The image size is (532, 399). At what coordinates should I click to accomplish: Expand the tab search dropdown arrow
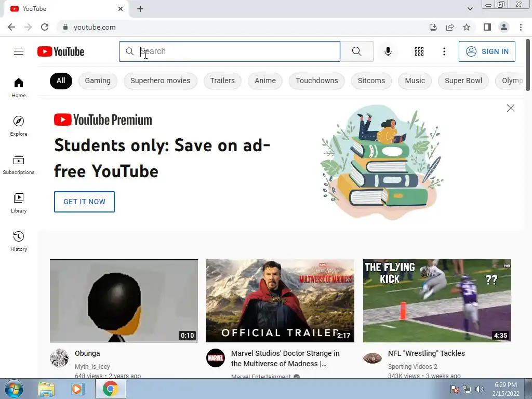pos(470,9)
